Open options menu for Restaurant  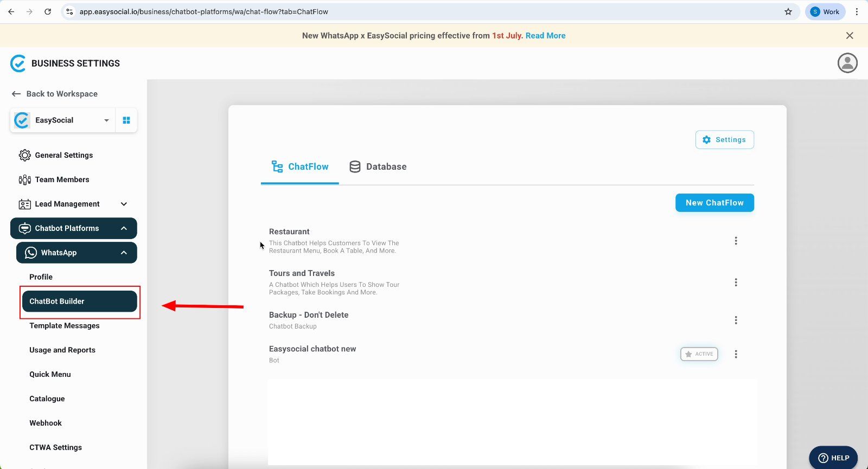coord(736,241)
